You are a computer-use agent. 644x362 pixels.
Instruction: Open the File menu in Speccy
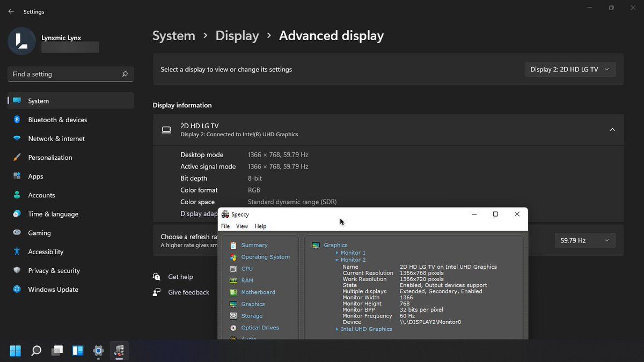(225, 226)
